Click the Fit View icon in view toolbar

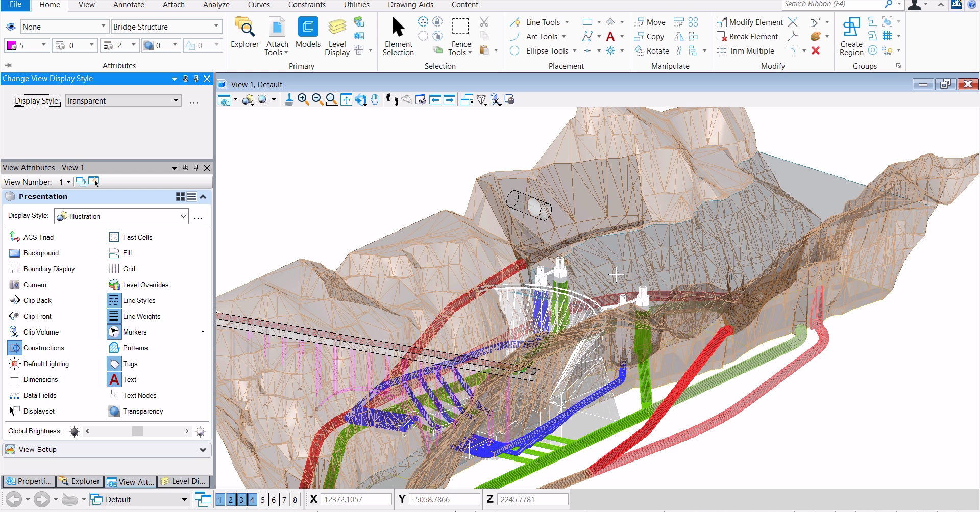(346, 100)
